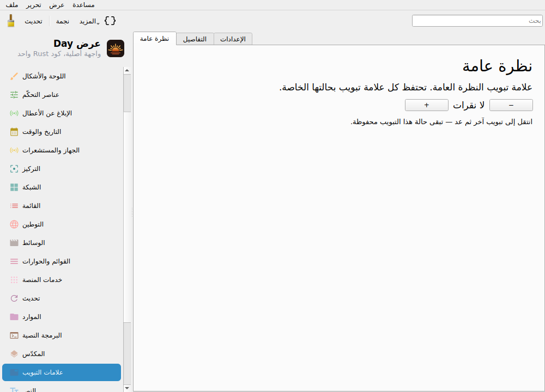Click the globe icon for التوطين

tap(14, 224)
